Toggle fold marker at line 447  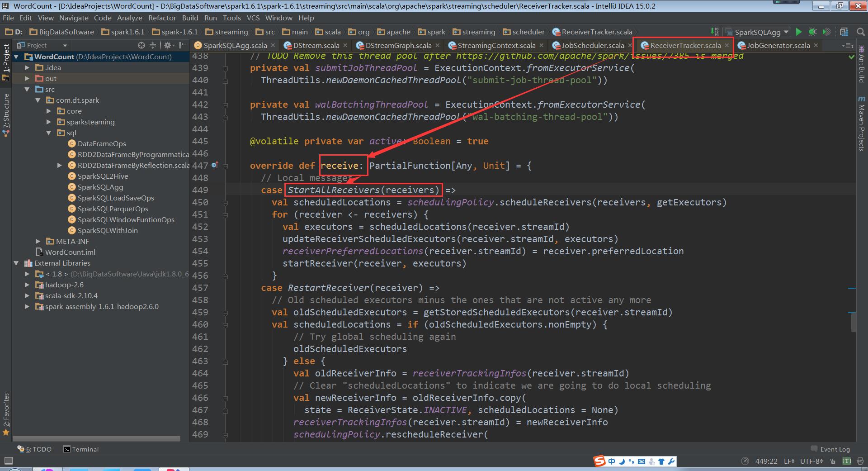[225, 166]
